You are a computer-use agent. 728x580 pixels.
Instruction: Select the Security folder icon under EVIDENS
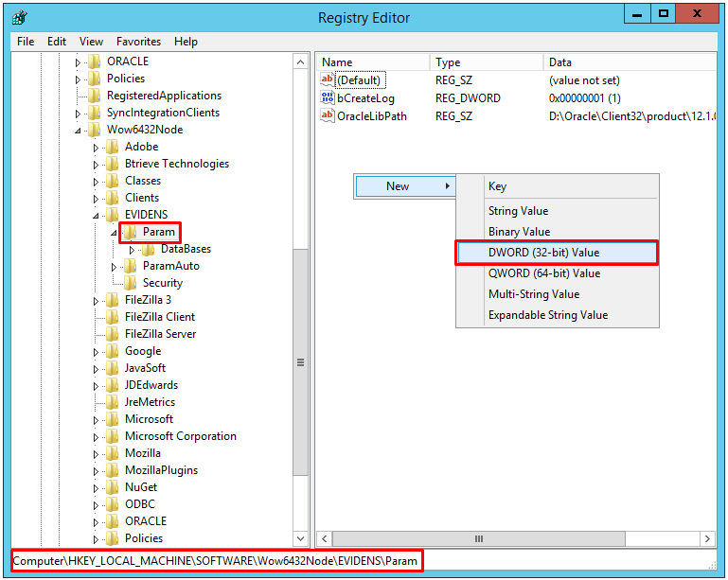coord(130,283)
